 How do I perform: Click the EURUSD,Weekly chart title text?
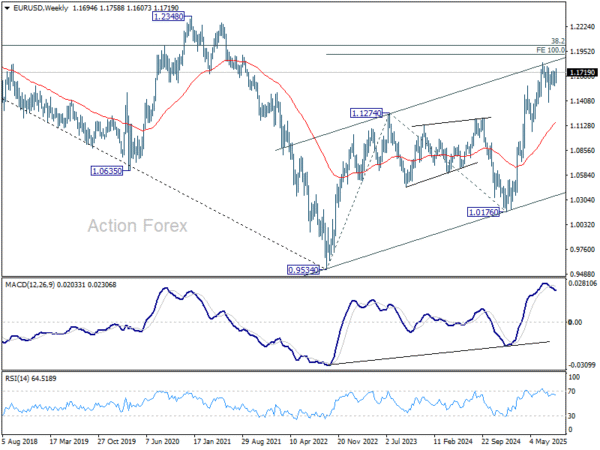[40, 8]
